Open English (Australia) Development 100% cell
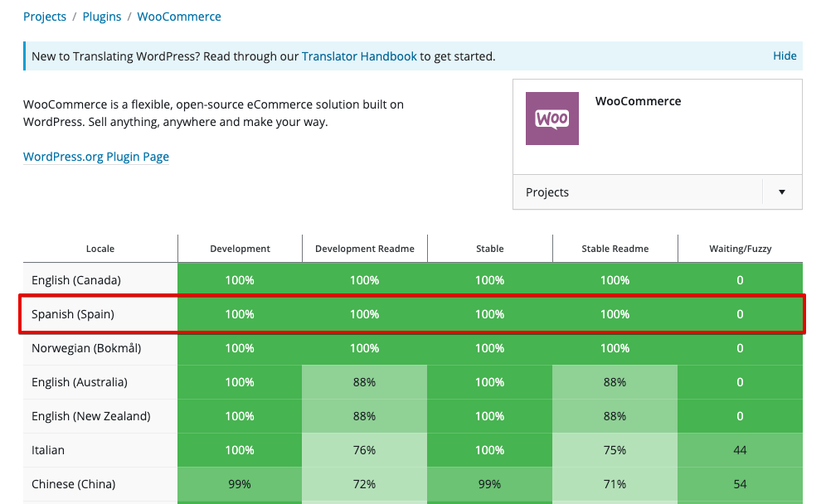 [240, 382]
